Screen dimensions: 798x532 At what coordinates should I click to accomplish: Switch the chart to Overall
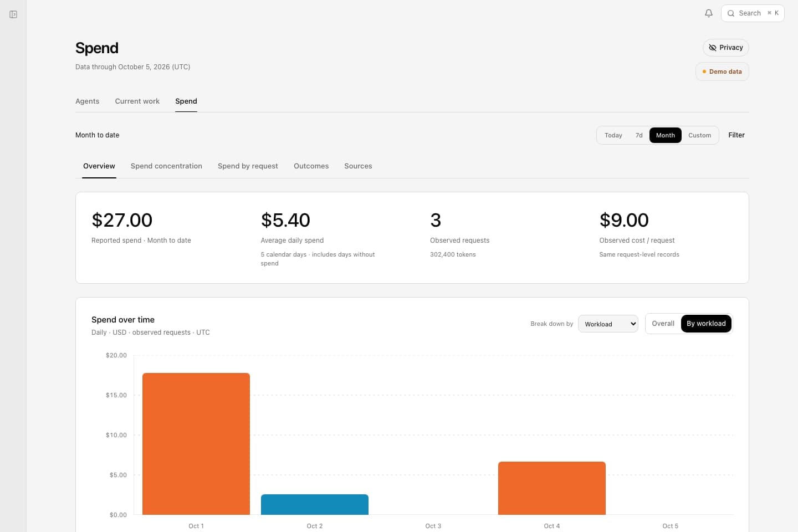(x=663, y=324)
